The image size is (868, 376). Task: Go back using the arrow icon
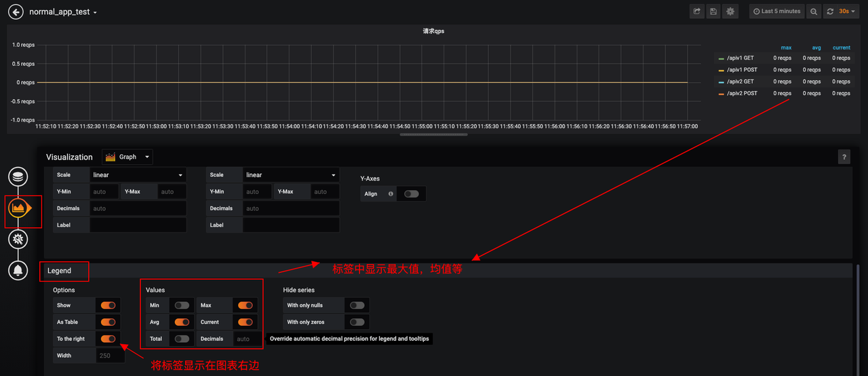click(x=15, y=12)
